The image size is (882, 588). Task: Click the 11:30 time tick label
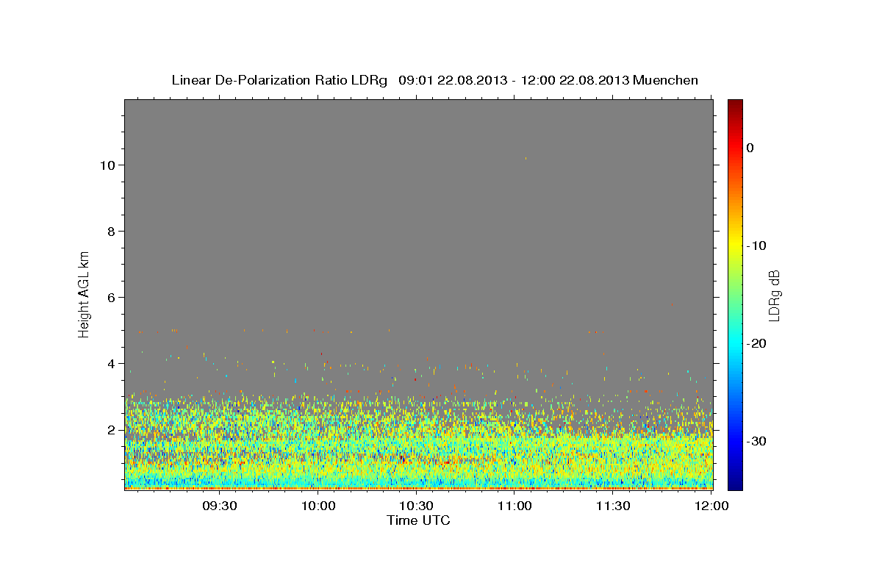[612, 506]
